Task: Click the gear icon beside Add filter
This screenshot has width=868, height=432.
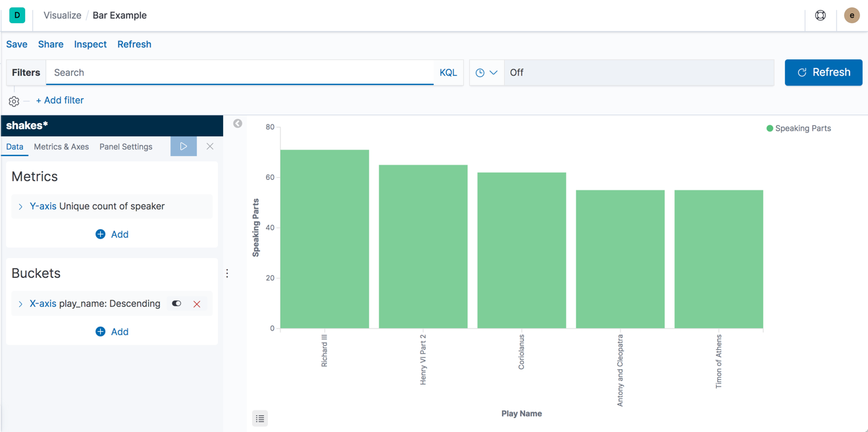Action: (13, 101)
